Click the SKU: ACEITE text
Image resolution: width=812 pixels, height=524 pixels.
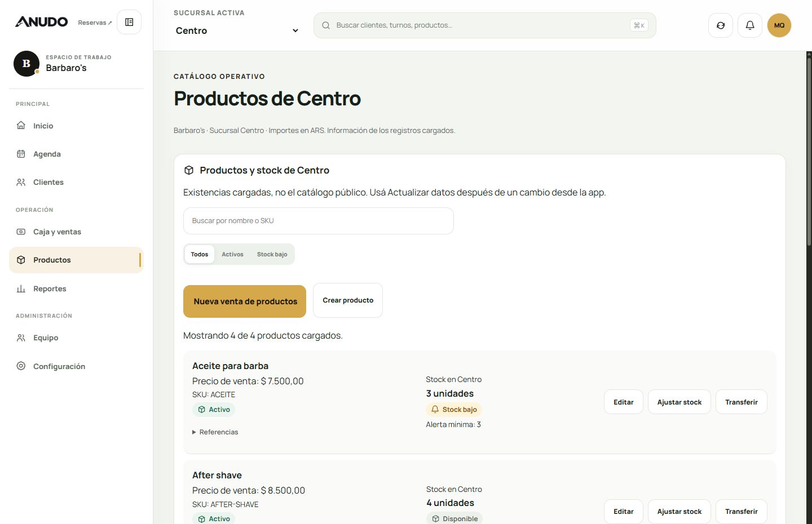(x=214, y=394)
